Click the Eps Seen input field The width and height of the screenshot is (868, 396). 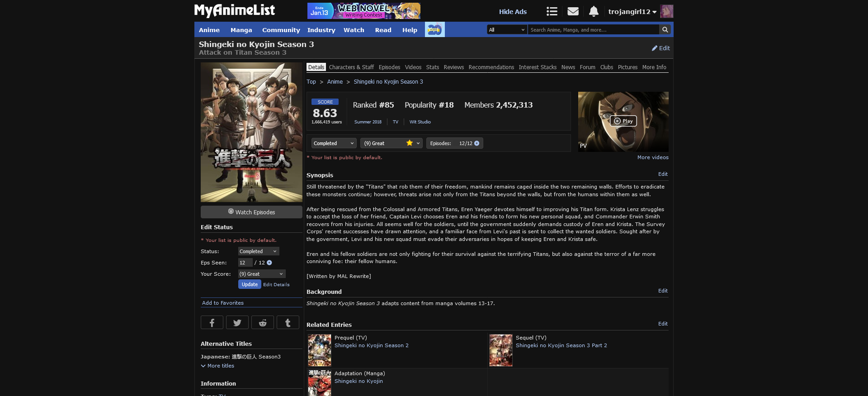click(x=245, y=263)
